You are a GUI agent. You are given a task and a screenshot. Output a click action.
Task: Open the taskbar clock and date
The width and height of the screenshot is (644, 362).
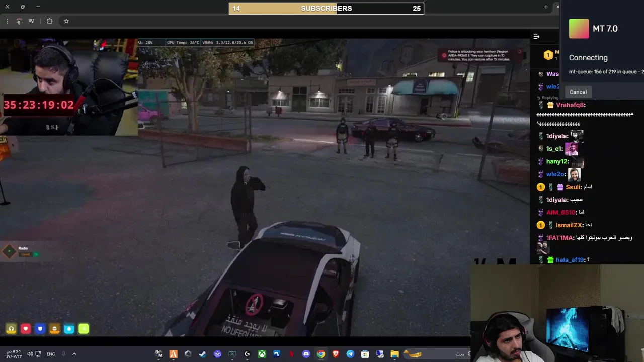click(14, 354)
